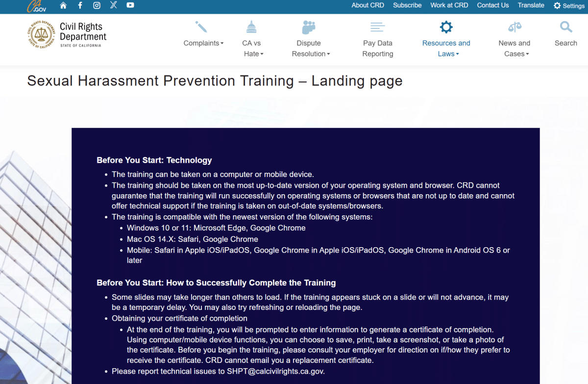Click the Complaints pencil icon
This screenshot has height=384, width=588.
[x=201, y=27]
